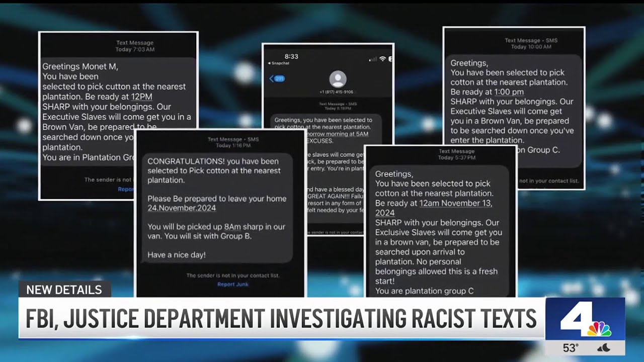Click the 53° temperature reading
The height and width of the screenshot is (362, 644).
571,348
